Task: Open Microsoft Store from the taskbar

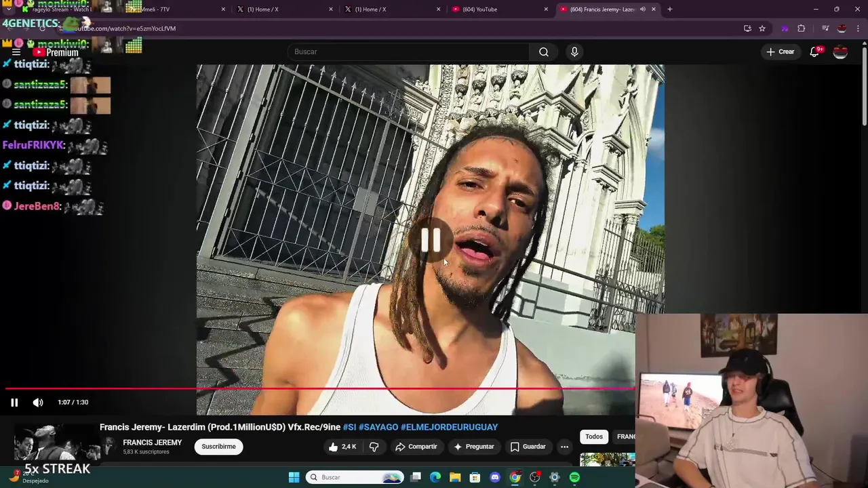Action: pos(475,477)
